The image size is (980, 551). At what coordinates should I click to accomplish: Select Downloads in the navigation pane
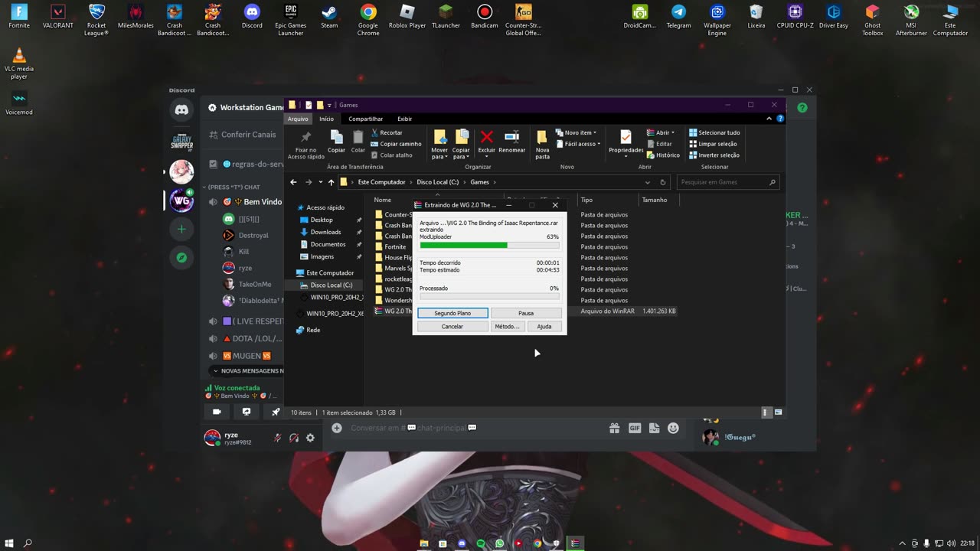(325, 232)
